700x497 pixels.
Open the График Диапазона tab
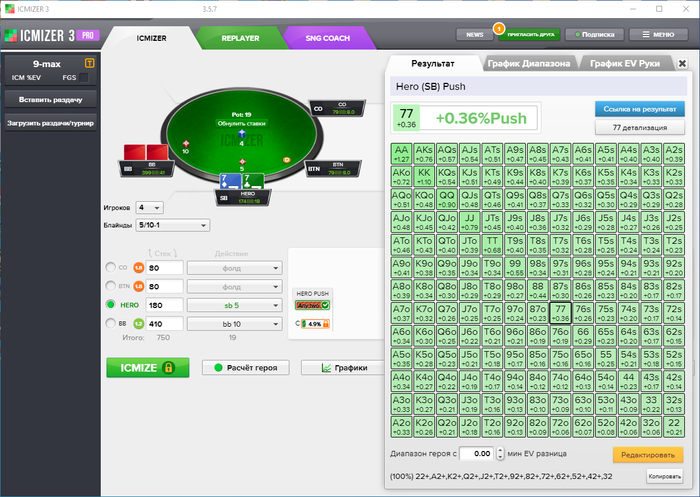529,63
